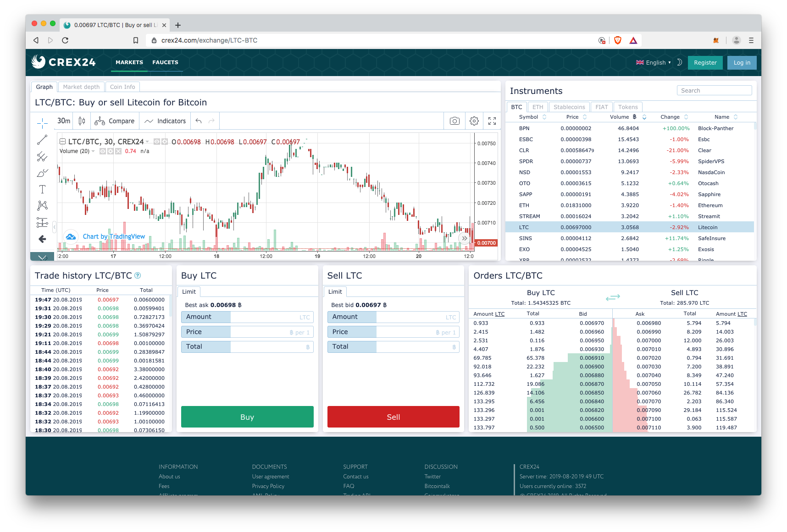Image resolution: width=787 pixels, height=532 pixels.
Task: Sort instruments by Symbol column
Action: [532, 117]
